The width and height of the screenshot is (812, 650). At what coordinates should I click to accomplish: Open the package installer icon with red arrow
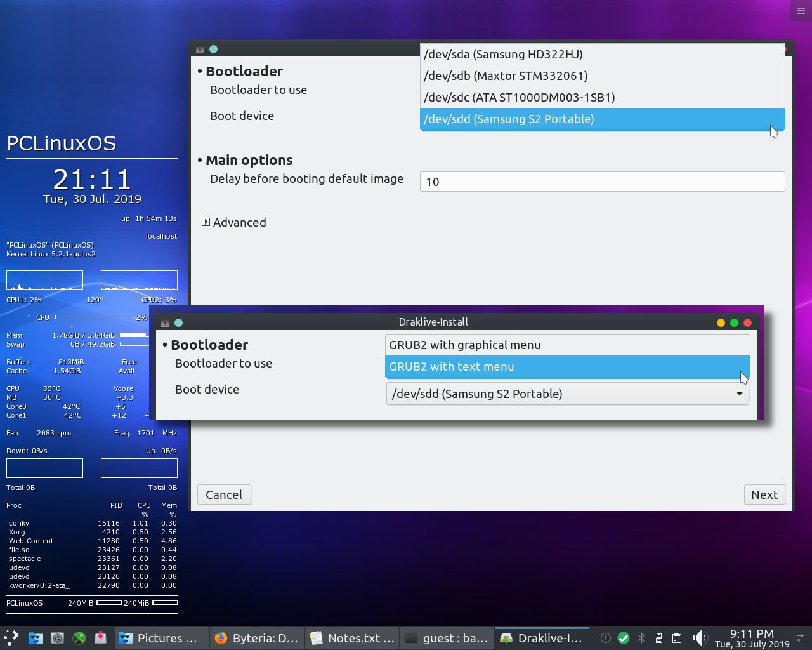pos(100,637)
